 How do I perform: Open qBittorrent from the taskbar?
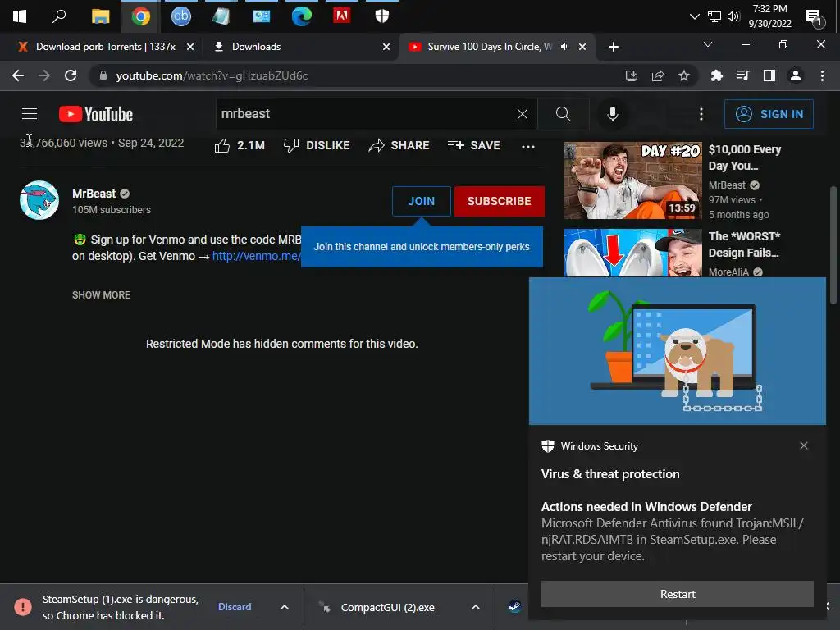coord(181,16)
